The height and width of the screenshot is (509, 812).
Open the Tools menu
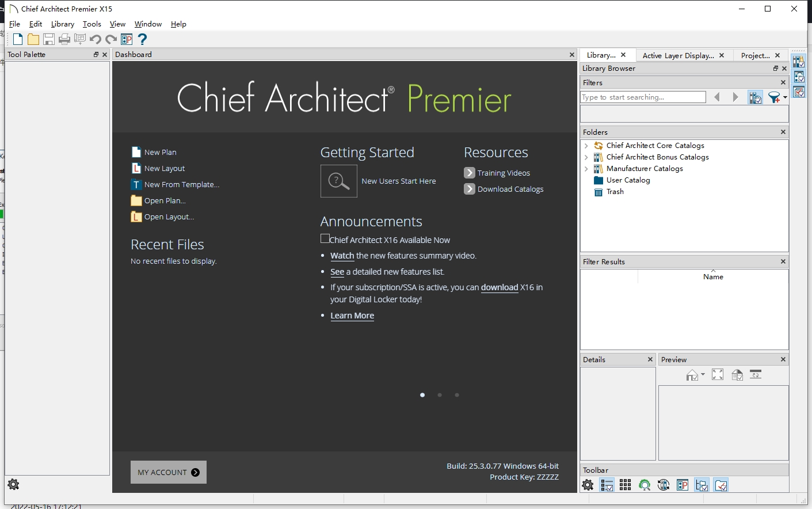(x=92, y=24)
